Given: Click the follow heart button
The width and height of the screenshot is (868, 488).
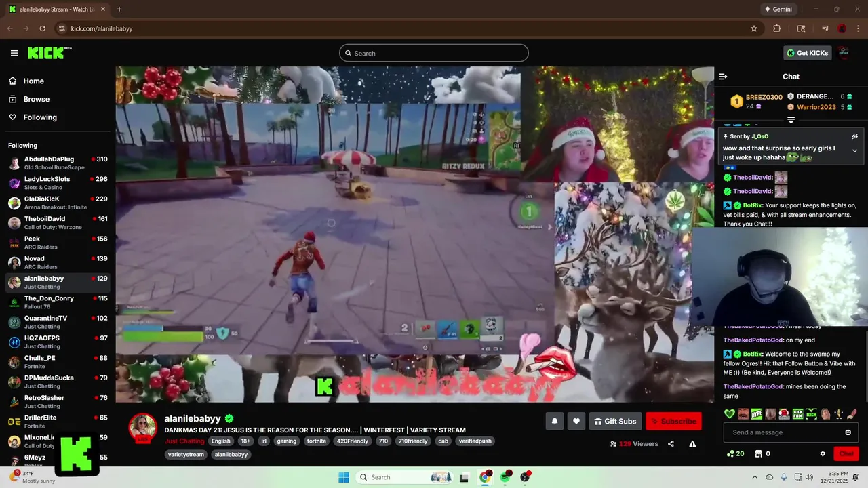Looking at the screenshot, I should pos(576,421).
